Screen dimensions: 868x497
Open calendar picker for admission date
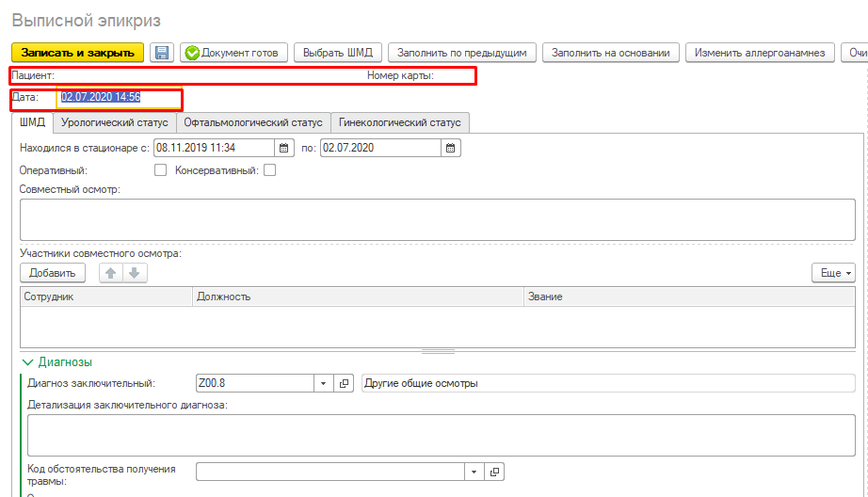click(x=283, y=148)
